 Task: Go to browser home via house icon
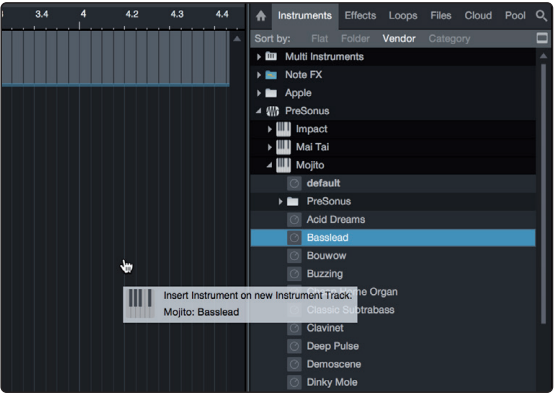261,16
